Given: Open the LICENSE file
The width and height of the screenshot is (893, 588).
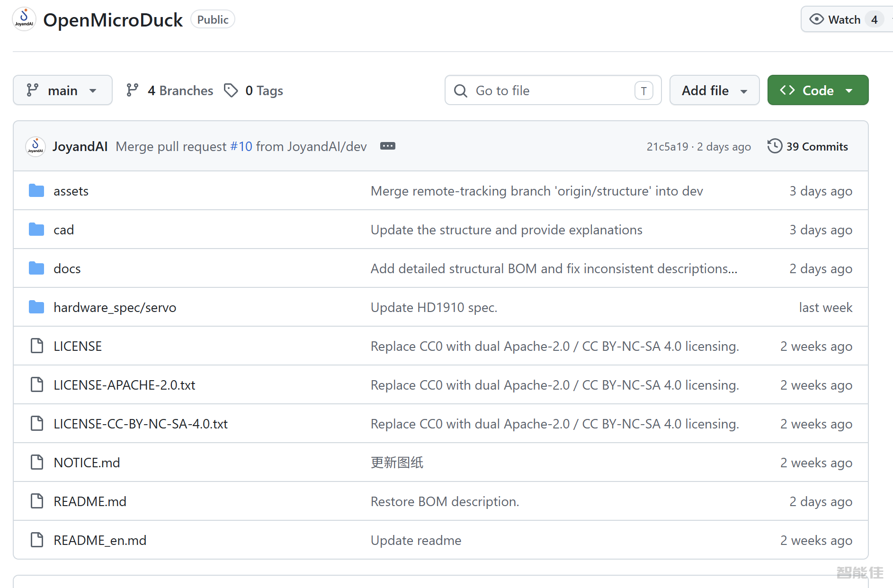Looking at the screenshot, I should (x=78, y=346).
